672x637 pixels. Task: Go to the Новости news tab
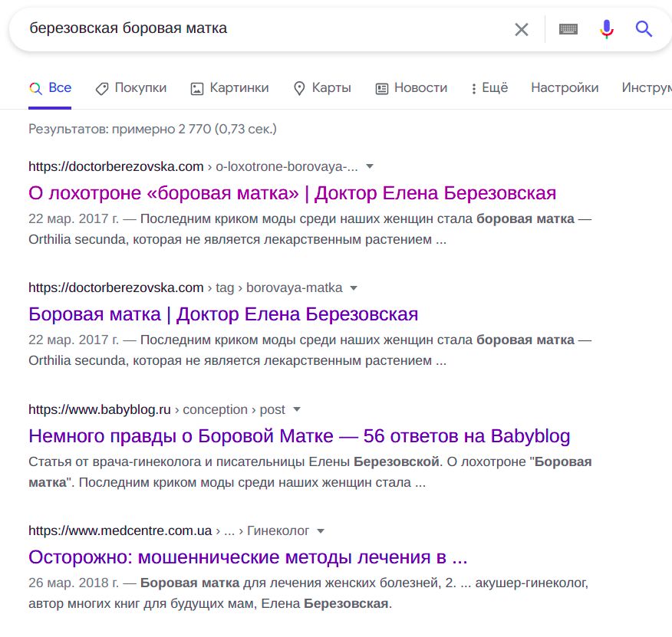411,88
